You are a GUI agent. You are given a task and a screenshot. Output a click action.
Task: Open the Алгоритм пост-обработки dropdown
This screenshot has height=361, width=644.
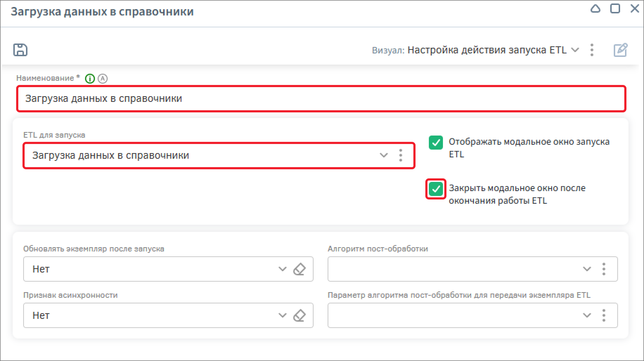point(587,269)
